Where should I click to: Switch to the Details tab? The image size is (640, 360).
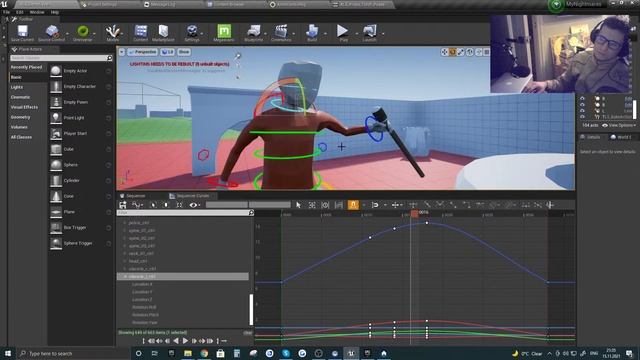coord(591,137)
